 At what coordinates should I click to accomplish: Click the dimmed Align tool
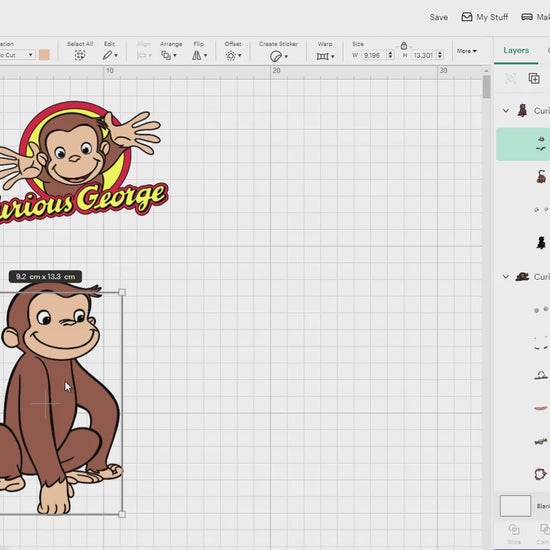pyautogui.click(x=144, y=55)
